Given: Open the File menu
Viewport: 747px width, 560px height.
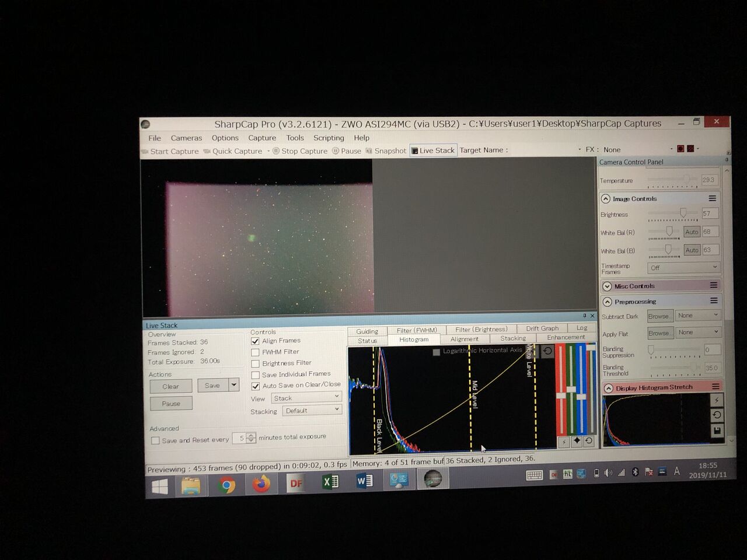Looking at the screenshot, I should 155,138.
